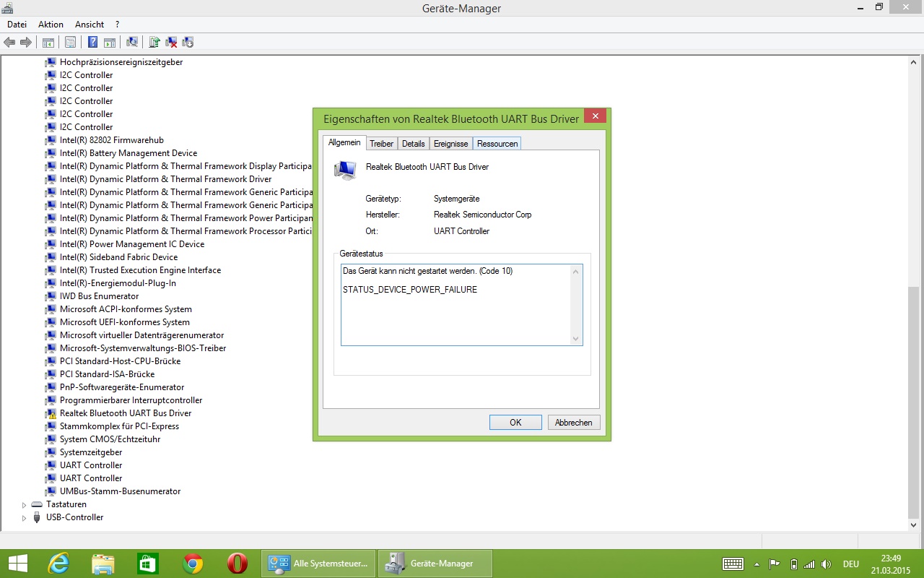
Task: Expand the USB-Controller tree node
Action: pos(24,517)
